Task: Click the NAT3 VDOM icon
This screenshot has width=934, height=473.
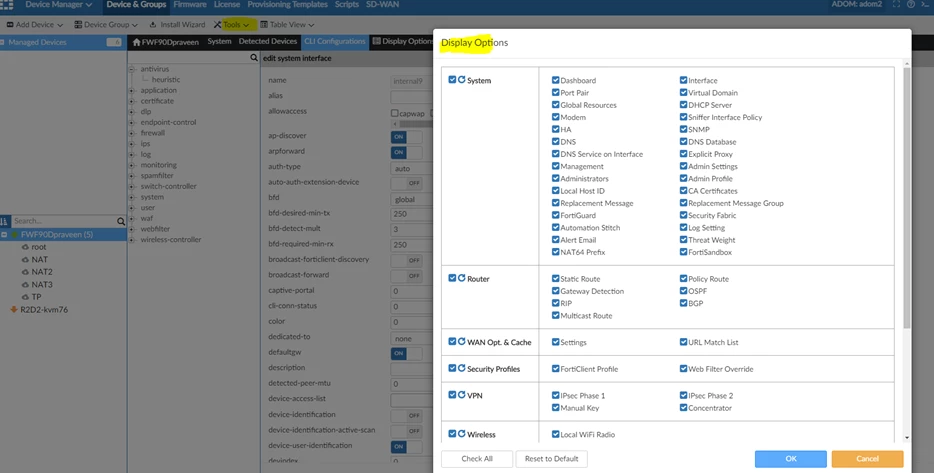Action: coord(25,284)
